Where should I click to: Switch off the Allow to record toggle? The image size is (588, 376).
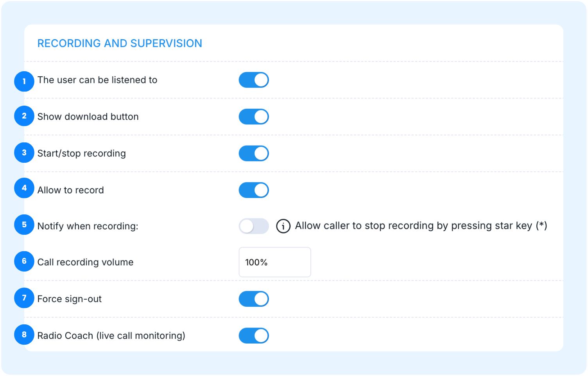point(254,190)
